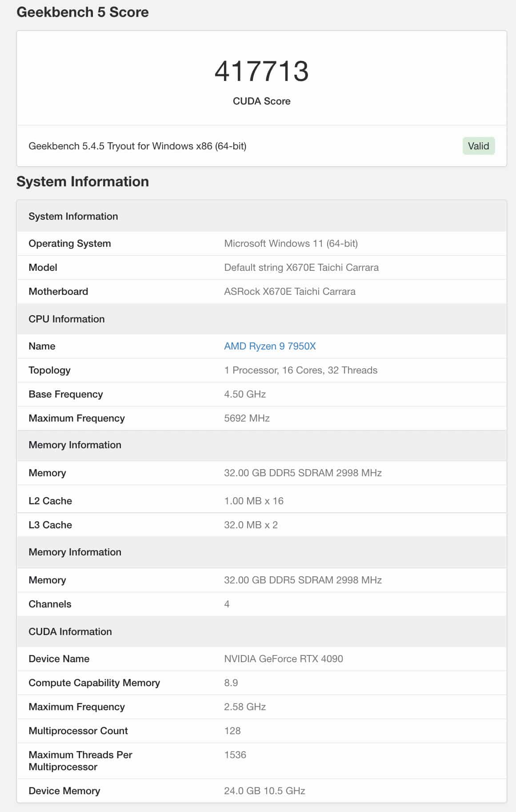
Task: Click the System Information page heading
Action: [83, 181]
